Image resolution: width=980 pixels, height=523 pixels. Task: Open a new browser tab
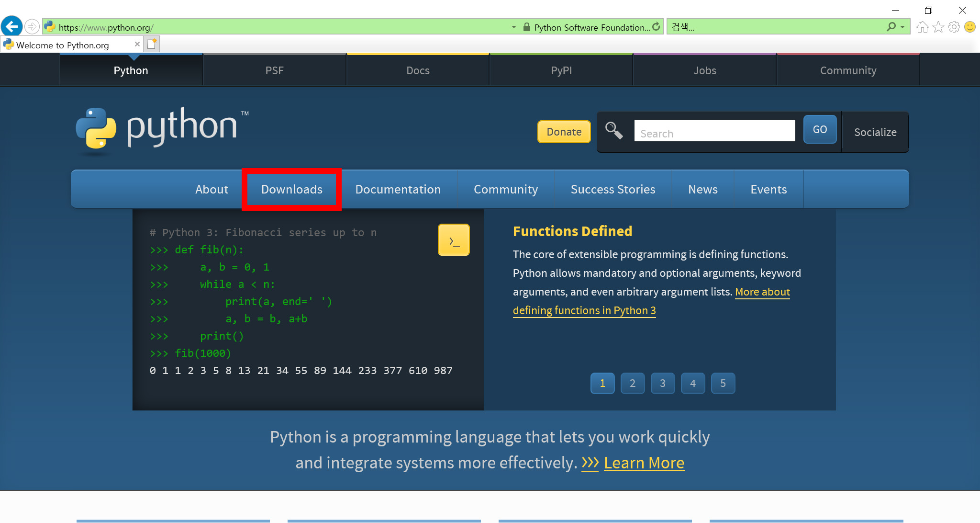152,44
